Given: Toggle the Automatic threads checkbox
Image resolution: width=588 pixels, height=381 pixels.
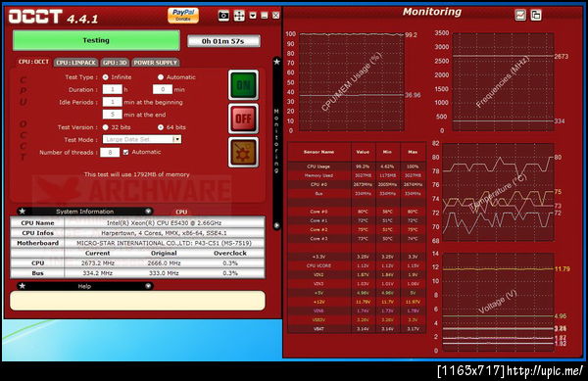Looking at the screenshot, I should [126, 152].
